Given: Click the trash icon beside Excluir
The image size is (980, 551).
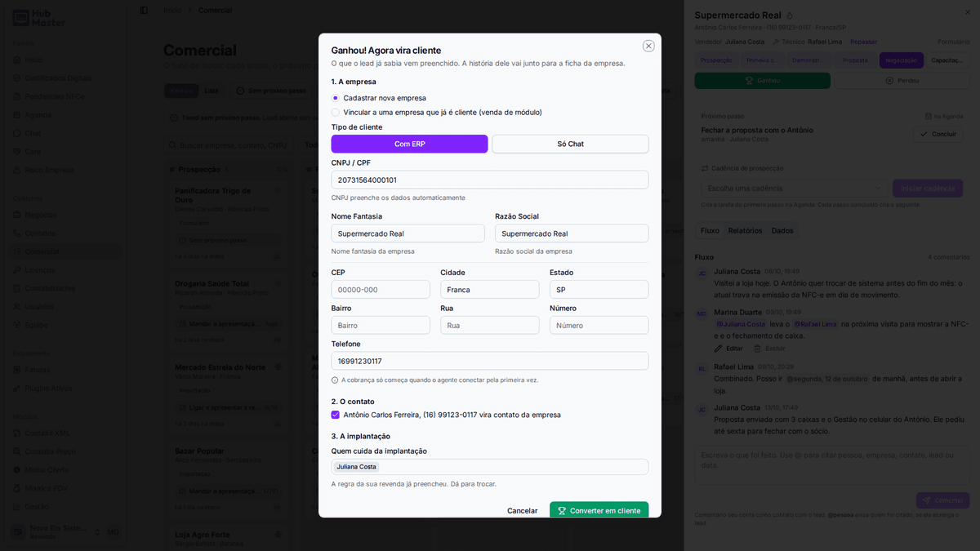Looking at the screenshot, I should (757, 349).
